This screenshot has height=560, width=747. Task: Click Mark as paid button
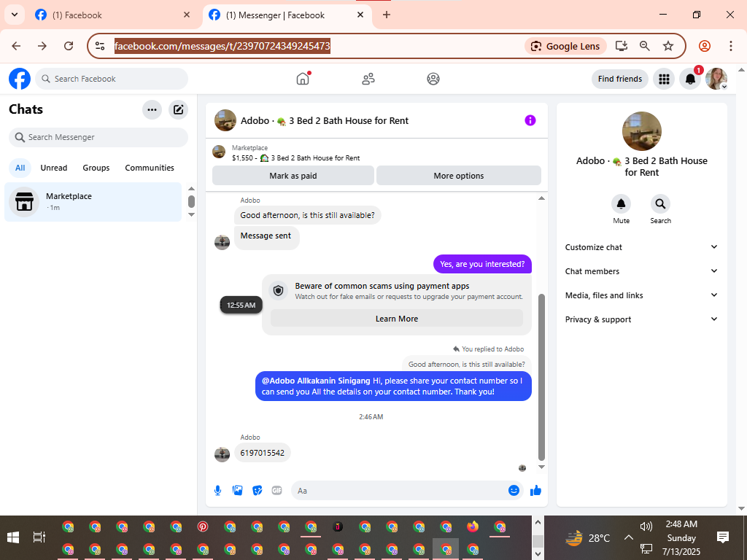pyautogui.click(x=293, y=176)
